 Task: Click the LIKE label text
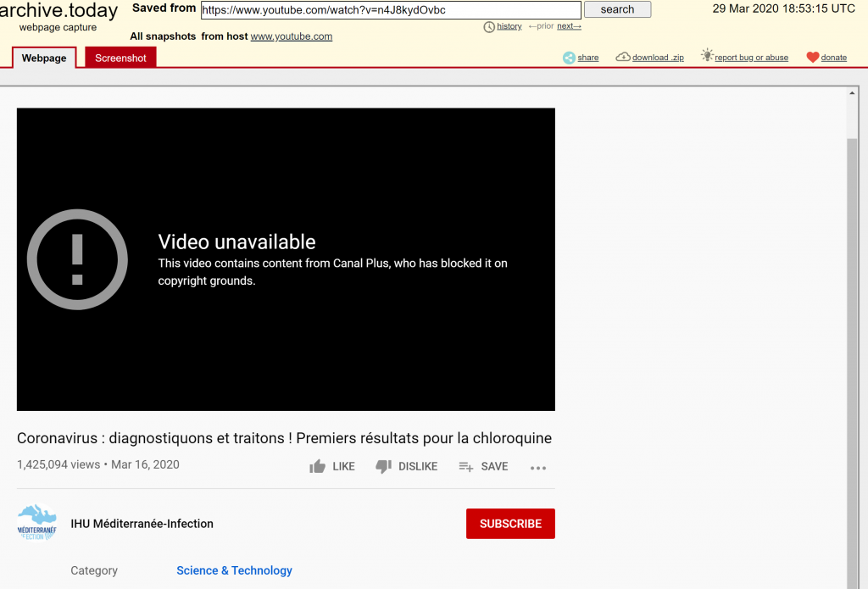click(343, 467)
